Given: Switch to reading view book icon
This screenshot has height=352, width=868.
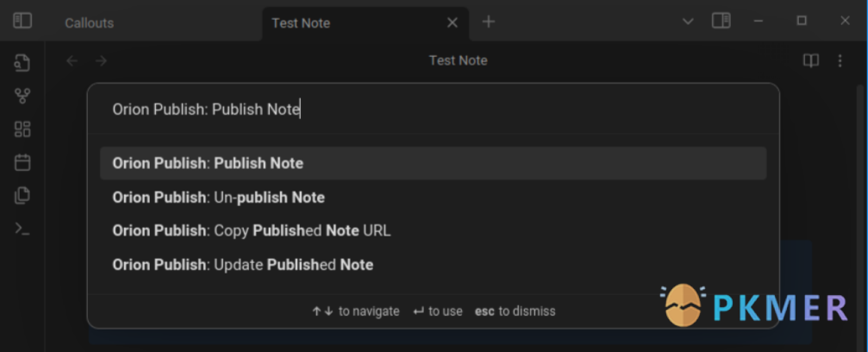Looking at the screenshot, I should click(x=811, y=60).
